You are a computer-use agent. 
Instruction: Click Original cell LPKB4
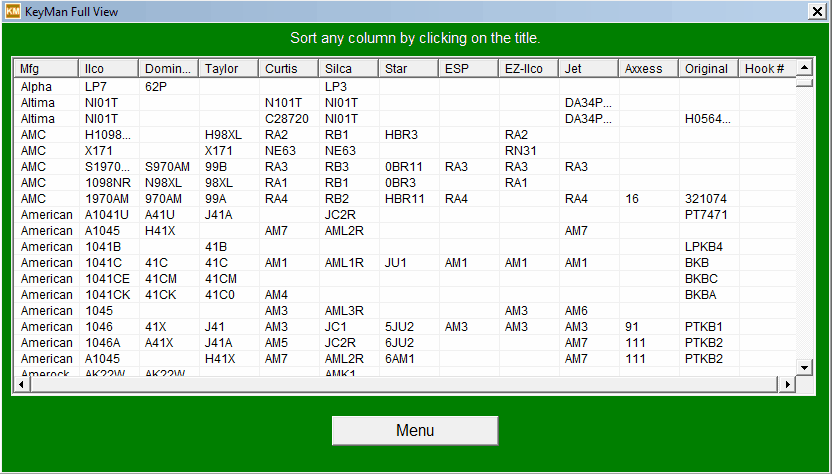click(x=704, y=246)
